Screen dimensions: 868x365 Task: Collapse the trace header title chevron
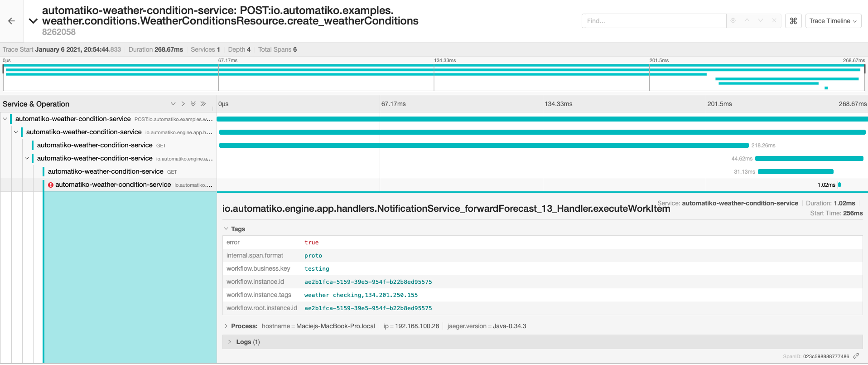[33, 21]
